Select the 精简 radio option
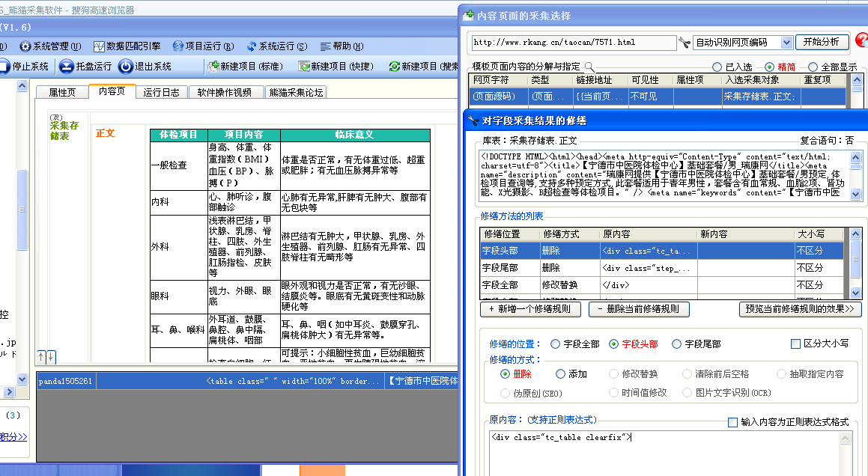Viewport: 868px width, 476px height. [769, 67]
